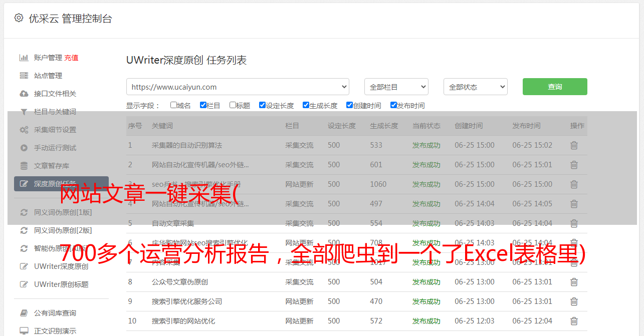Click 优采云 管理控制台 title
This screenshot has width=644, height=336.
point(70,19)
